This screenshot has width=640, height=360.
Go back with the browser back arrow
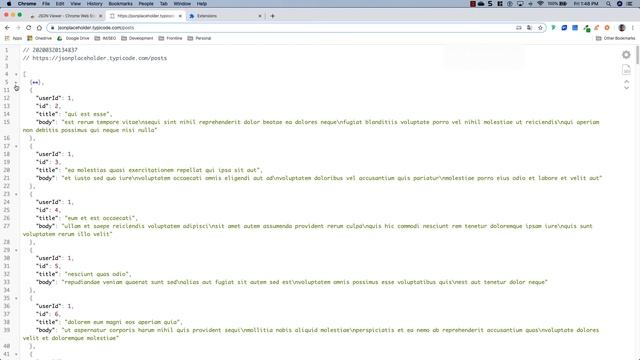point(7,28)
